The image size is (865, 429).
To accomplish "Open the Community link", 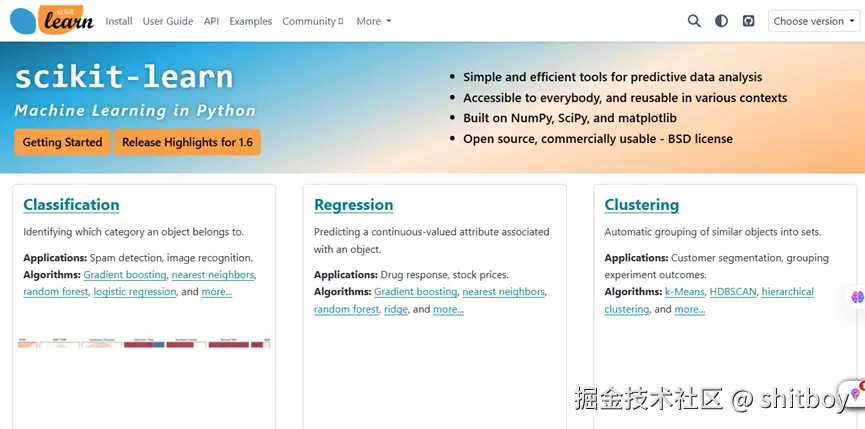I will (312, 21).
